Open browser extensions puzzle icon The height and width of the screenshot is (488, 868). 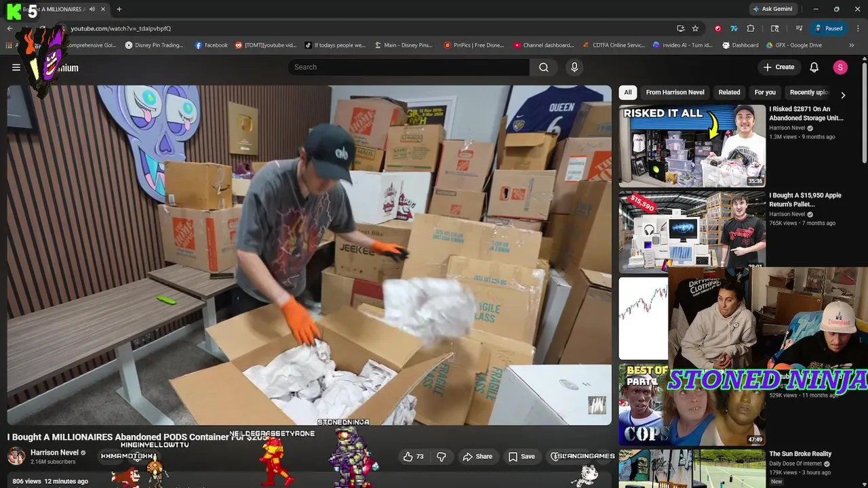coord(751,28)
